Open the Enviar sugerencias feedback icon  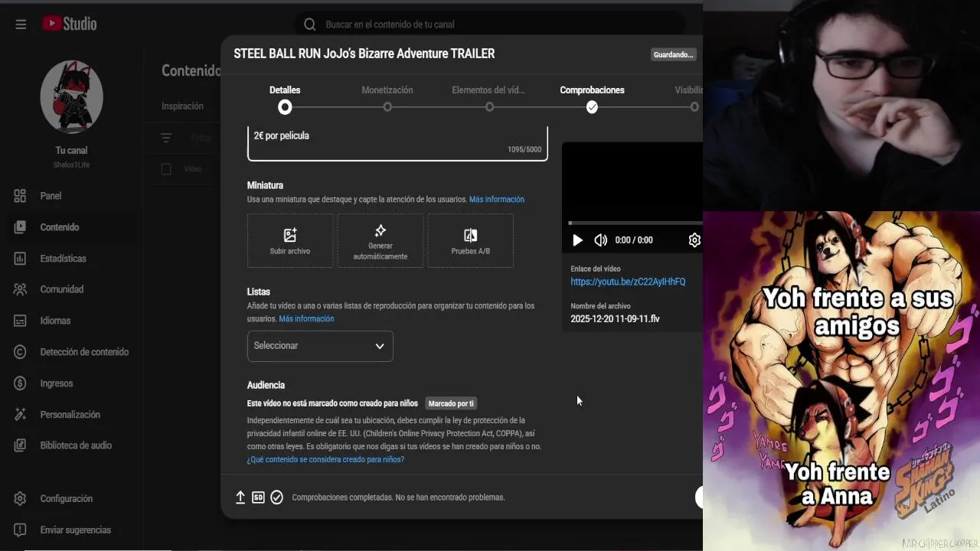point(21,530)
